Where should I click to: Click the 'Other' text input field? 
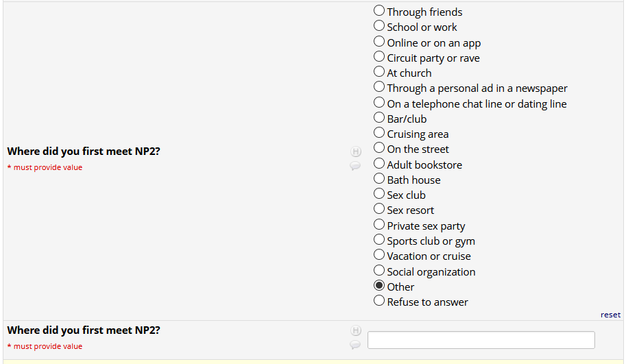481,340
